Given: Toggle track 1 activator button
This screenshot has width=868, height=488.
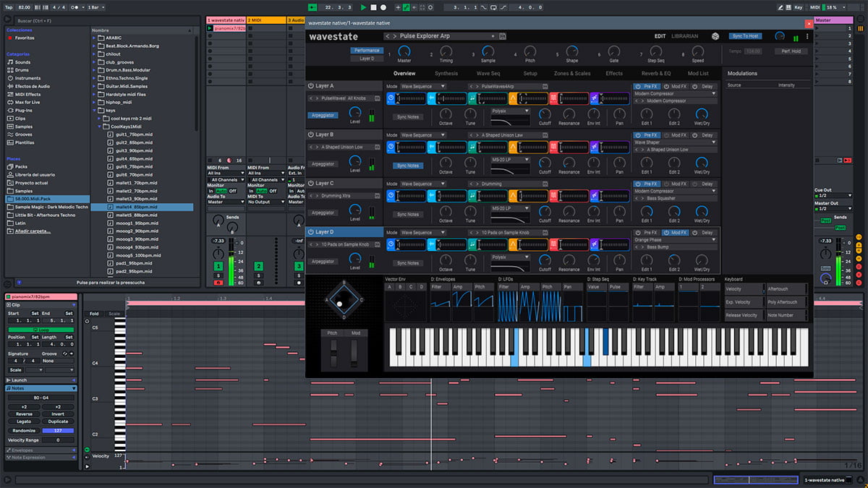Looking at the screenshot, I should 218,267.
